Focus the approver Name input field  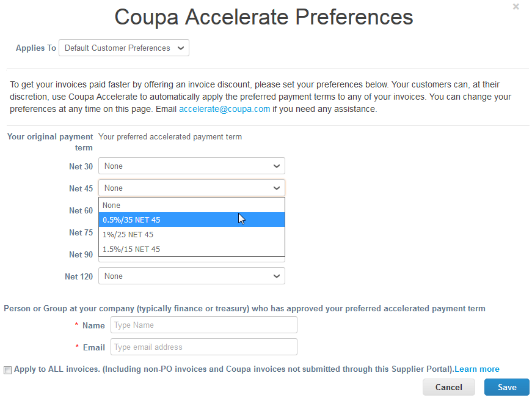click(x=204, y=325)
